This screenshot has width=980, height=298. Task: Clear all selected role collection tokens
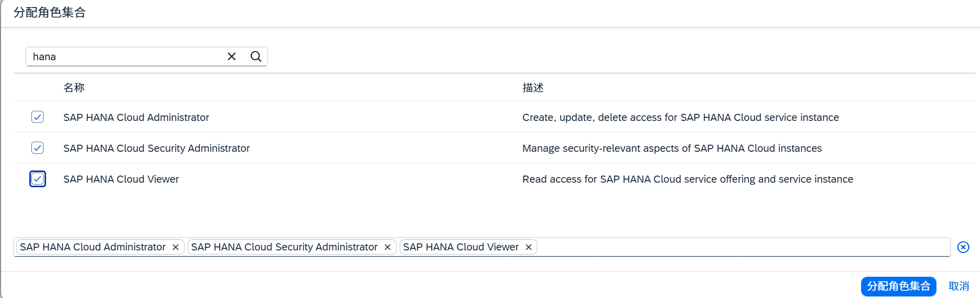pyautogui.click(x=963, y=247)
